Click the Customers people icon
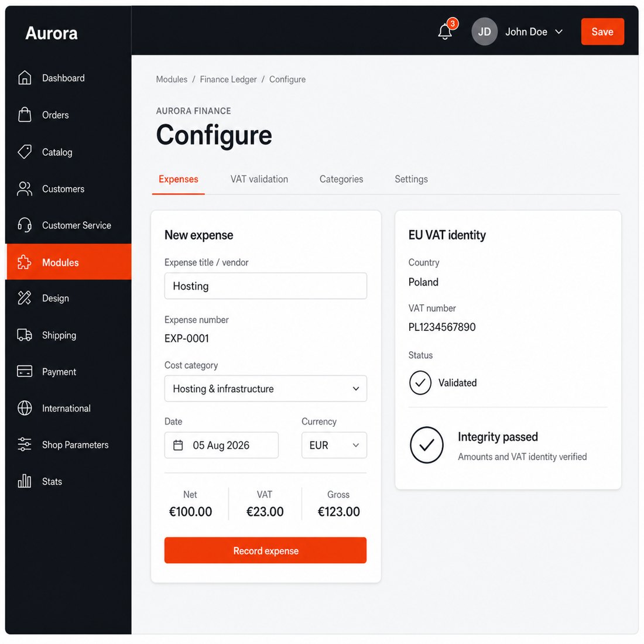 tap(25, 189)
